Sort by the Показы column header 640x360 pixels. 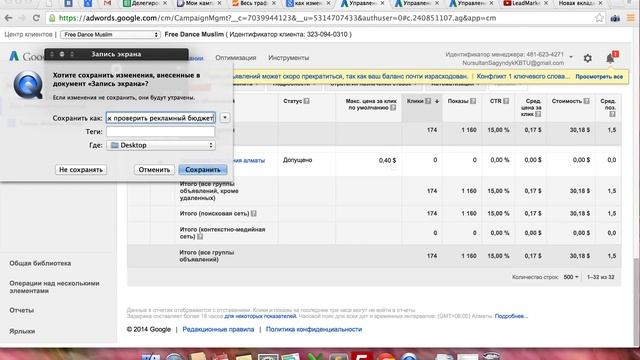pyautogui.click(x=458, y=101)
